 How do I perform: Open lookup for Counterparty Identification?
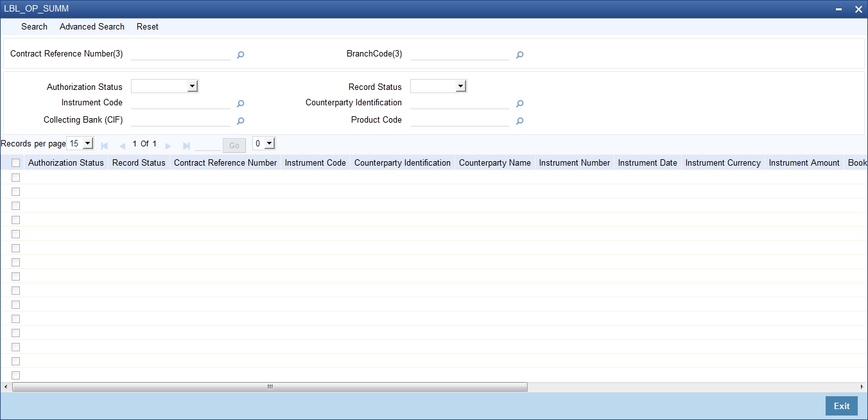pos(520,103)
